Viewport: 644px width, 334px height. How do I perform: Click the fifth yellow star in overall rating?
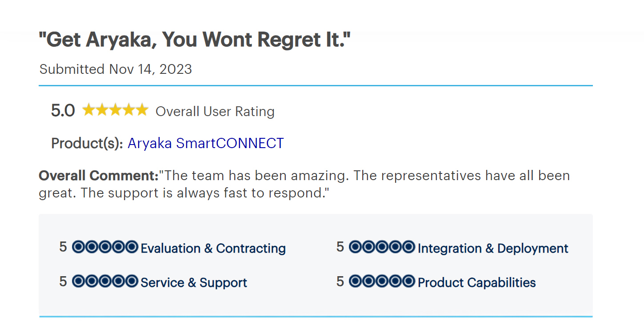142,110
